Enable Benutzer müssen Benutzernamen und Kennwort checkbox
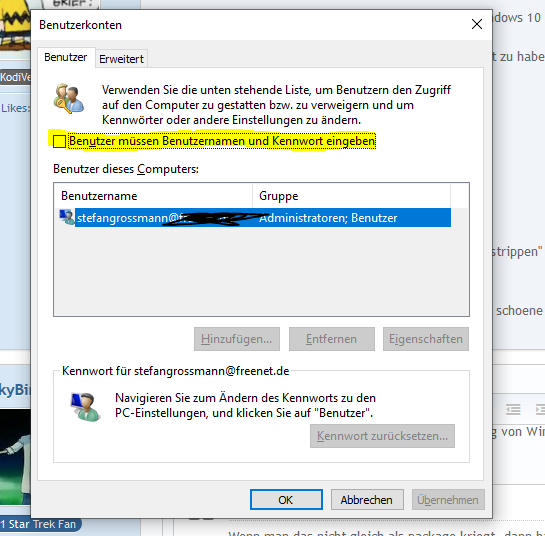Viewport: 545px width, 536px height. pyautogui.click(x=59, y=141)
